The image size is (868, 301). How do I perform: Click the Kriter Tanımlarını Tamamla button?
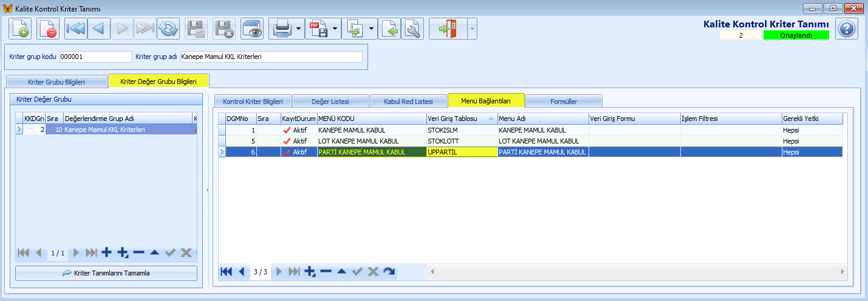click(106, 273)
